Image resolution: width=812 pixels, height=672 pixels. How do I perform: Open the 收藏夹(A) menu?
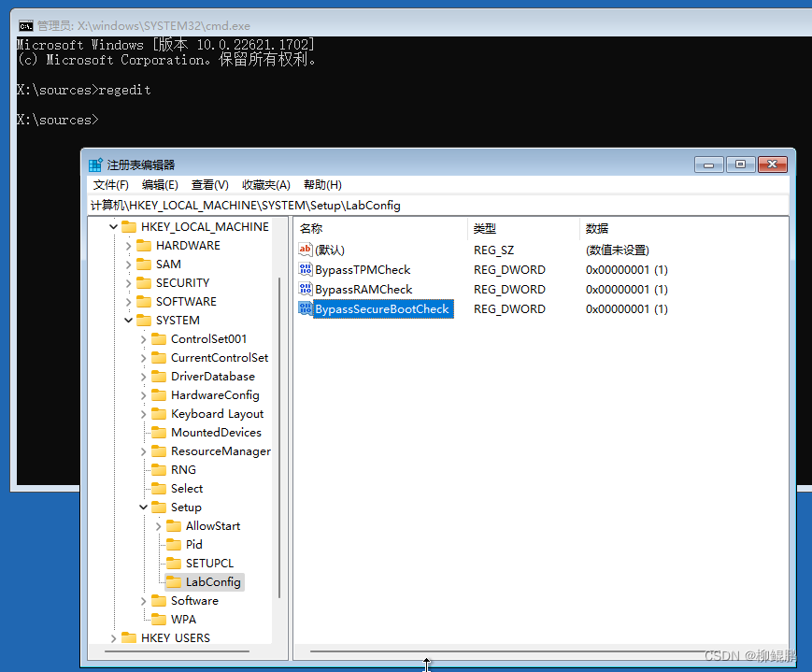pyautogui.click(x=264, y=184)
